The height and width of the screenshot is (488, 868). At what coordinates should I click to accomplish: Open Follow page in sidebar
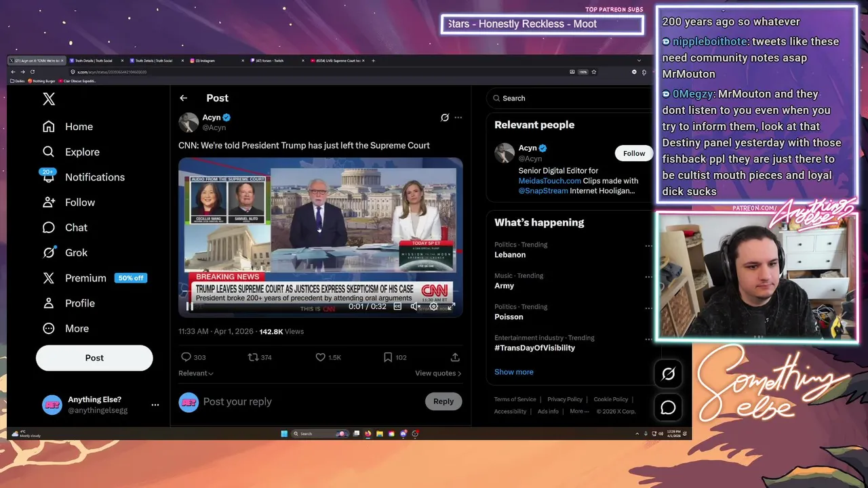68,202
